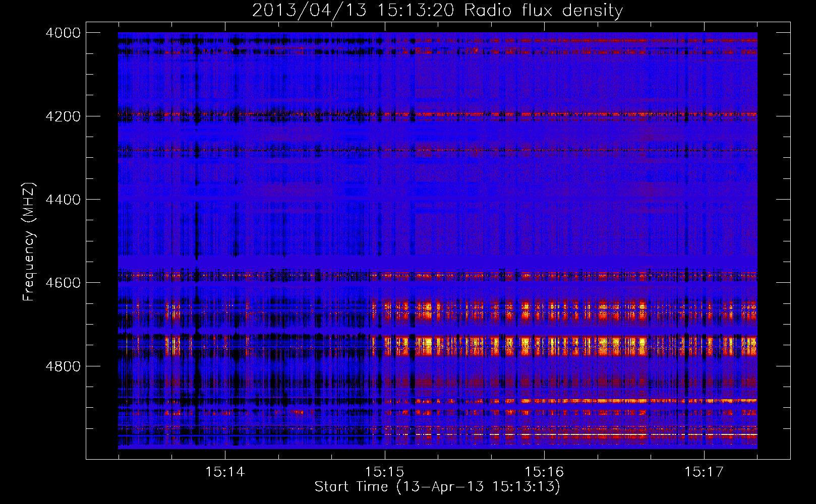The image size is (816, 504).
Task: Click the "Frequency (MHZ)" axis label
Action: pos(29,242)
